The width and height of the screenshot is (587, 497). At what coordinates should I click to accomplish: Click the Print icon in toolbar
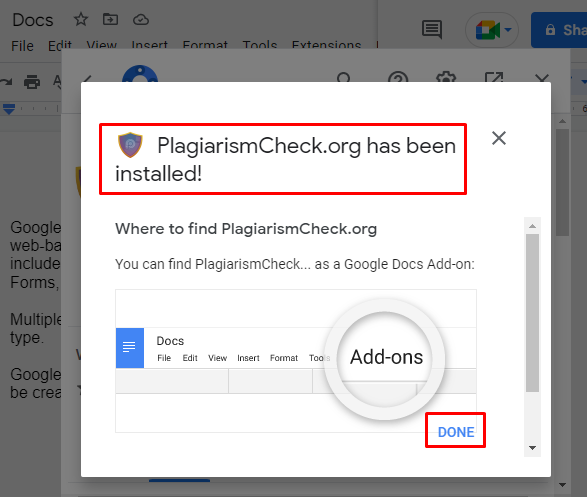(x=32, y=82)
